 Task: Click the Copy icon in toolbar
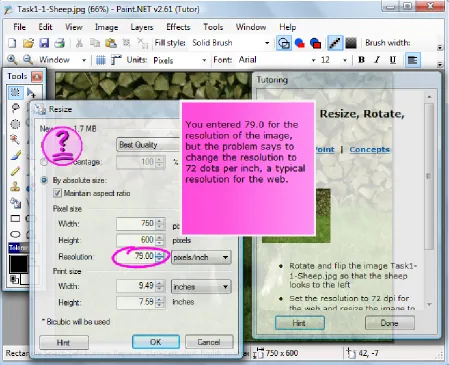click(x=95, y=43)
